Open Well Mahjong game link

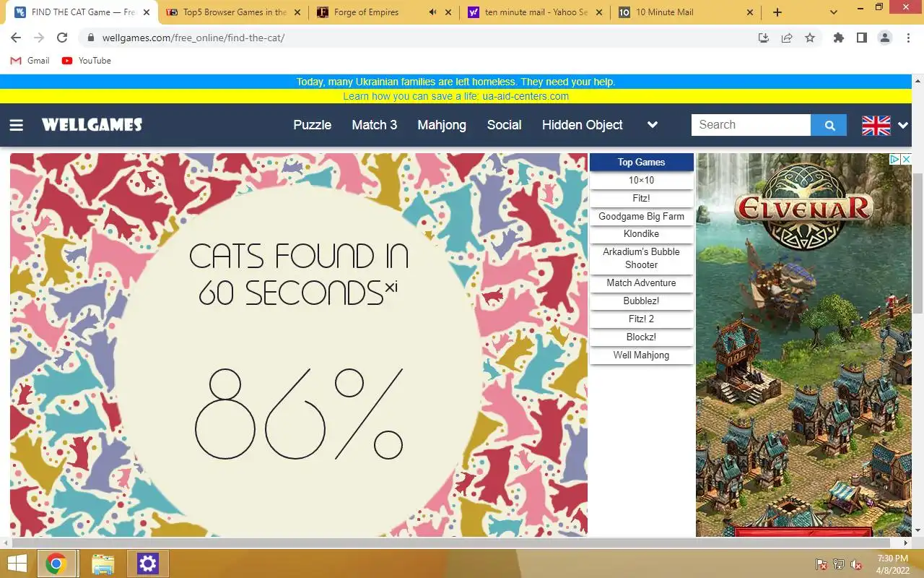[x=641, y=355]
